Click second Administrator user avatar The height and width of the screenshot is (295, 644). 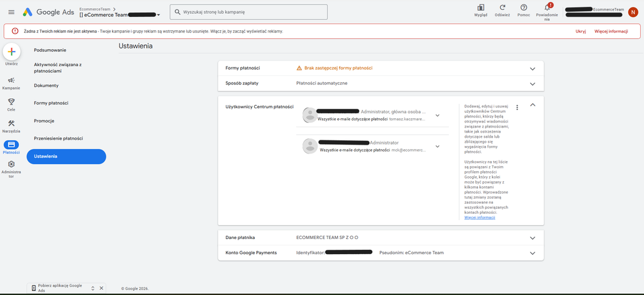click(x=309, y=147)
